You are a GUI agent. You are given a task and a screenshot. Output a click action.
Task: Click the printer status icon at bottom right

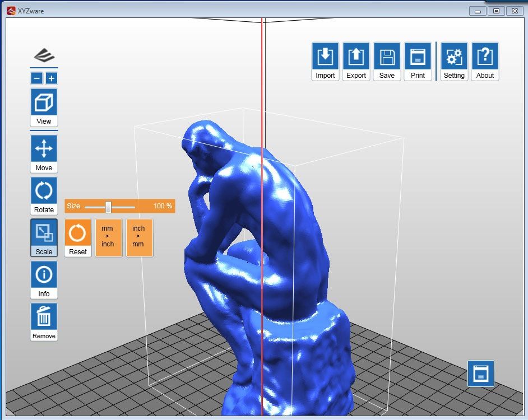(x=481, y=374)
